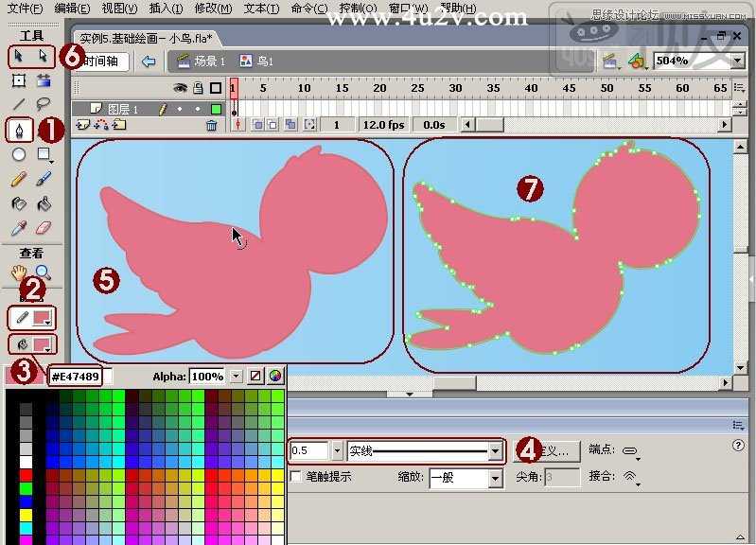Click the stroke color swatch in toolbox
The width and height of the screenshot is (756, 545).
(42, 317)
